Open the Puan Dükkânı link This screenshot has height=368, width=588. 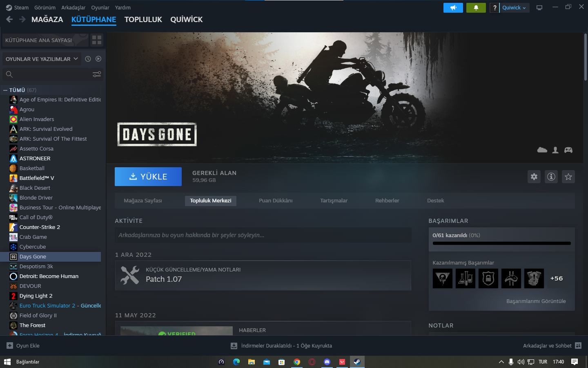(276, 200)
